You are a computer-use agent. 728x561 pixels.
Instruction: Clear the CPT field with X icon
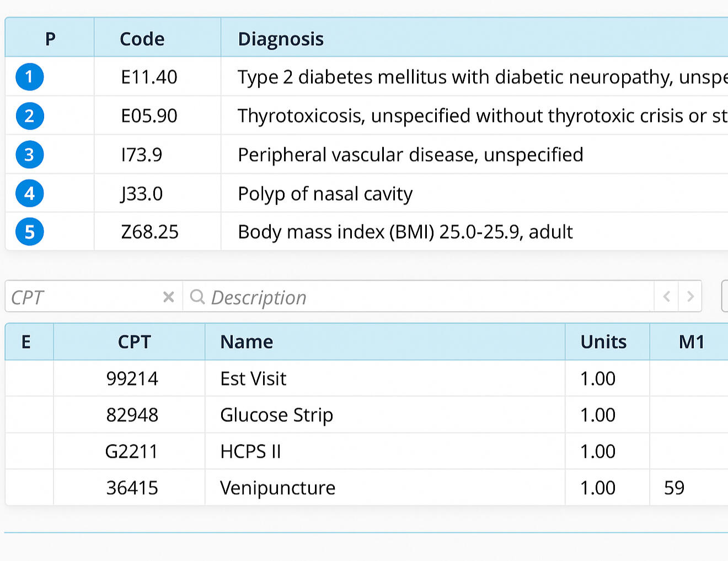click(169, 297)
